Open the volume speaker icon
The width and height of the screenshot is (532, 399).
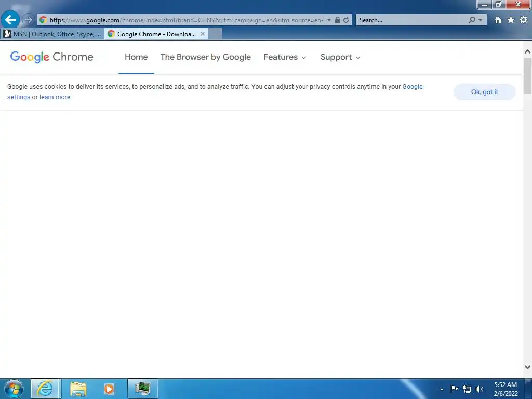coord(480,389)
